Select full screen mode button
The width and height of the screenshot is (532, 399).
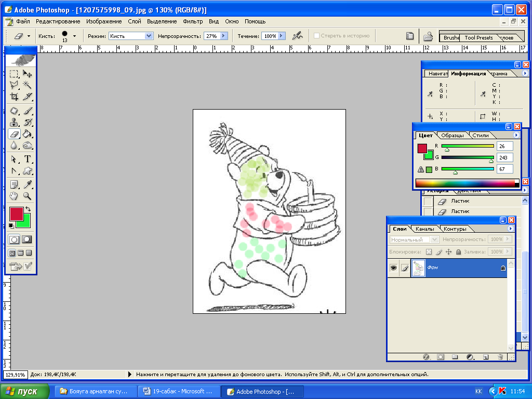pyautogui.click(x=29, y=253)
